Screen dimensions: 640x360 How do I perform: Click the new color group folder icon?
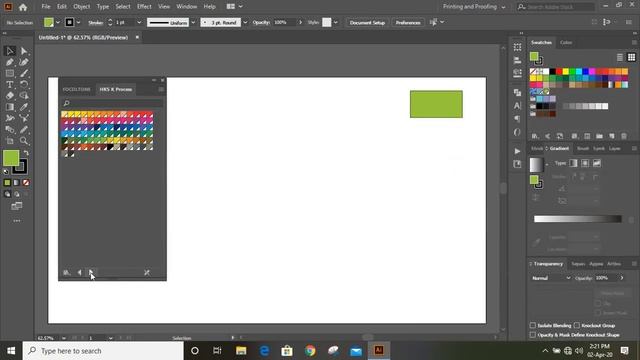coord(599,136)
